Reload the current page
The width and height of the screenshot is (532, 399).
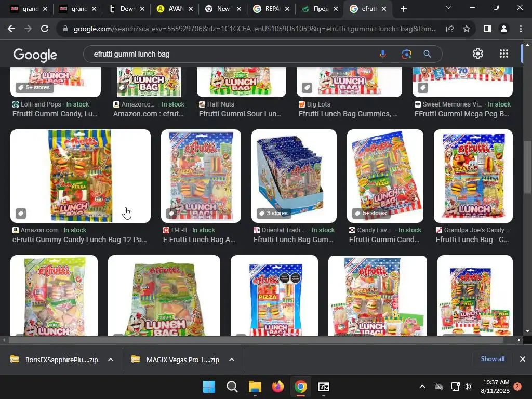(x=45, y=29)
